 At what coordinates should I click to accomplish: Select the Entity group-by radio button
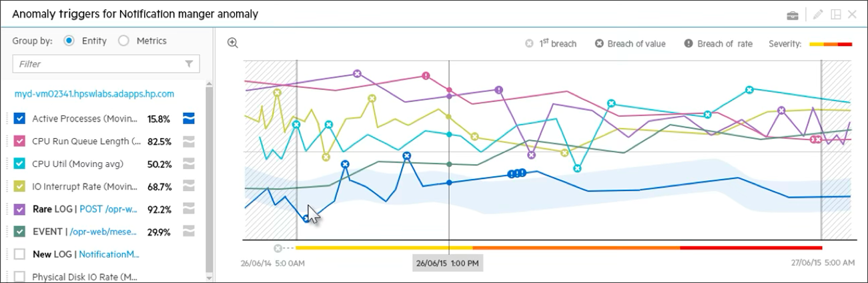[x=69, y=41]
